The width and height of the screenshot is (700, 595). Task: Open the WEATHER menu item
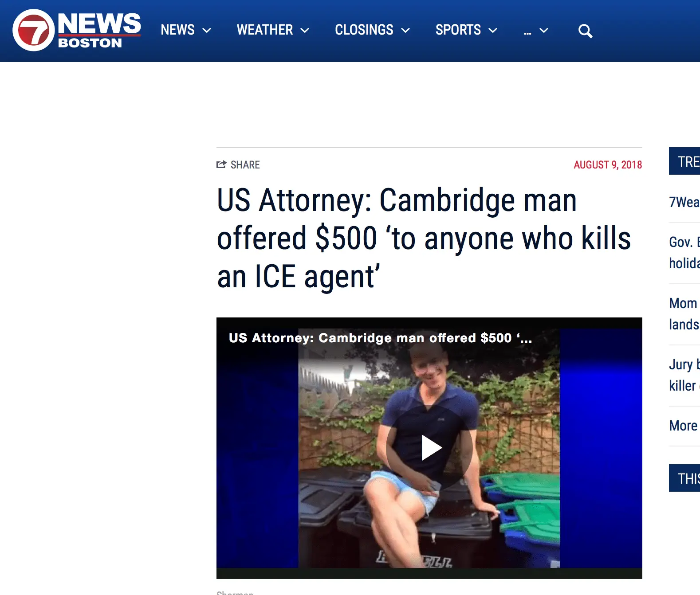click(x=265, y=30)
